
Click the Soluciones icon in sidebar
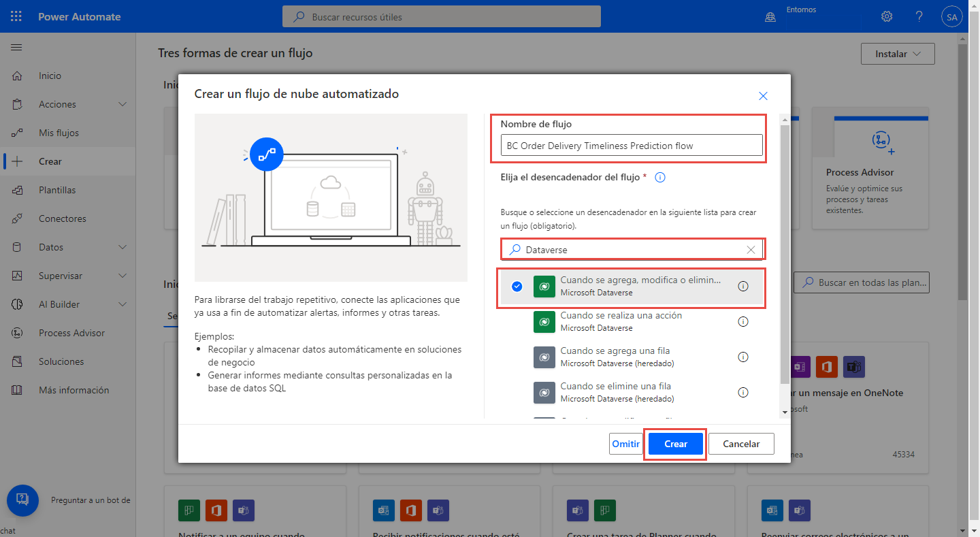18,361
